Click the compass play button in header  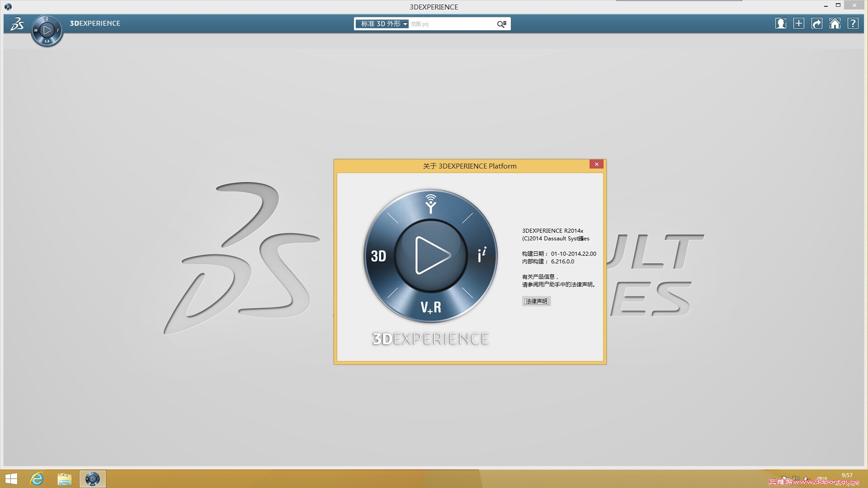point(47,30)
